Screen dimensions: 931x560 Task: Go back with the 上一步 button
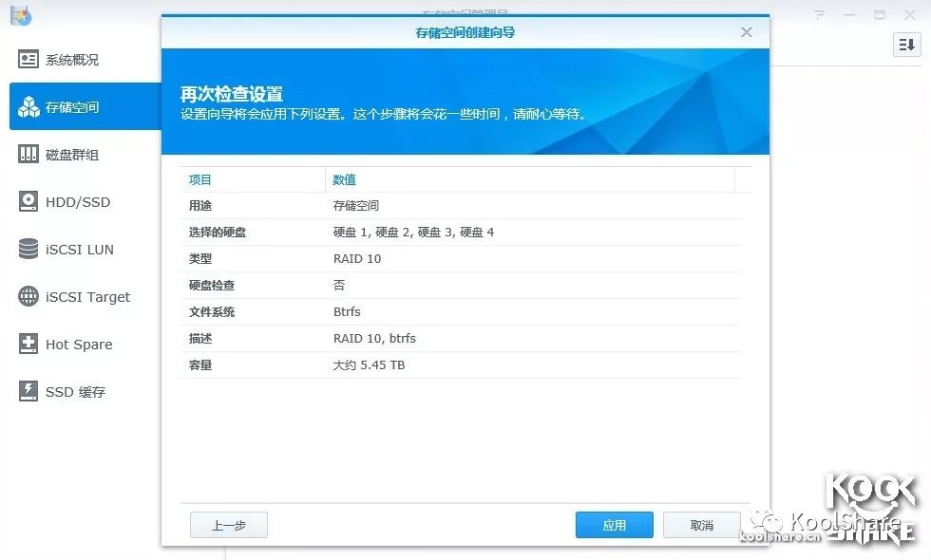point(229,525)
